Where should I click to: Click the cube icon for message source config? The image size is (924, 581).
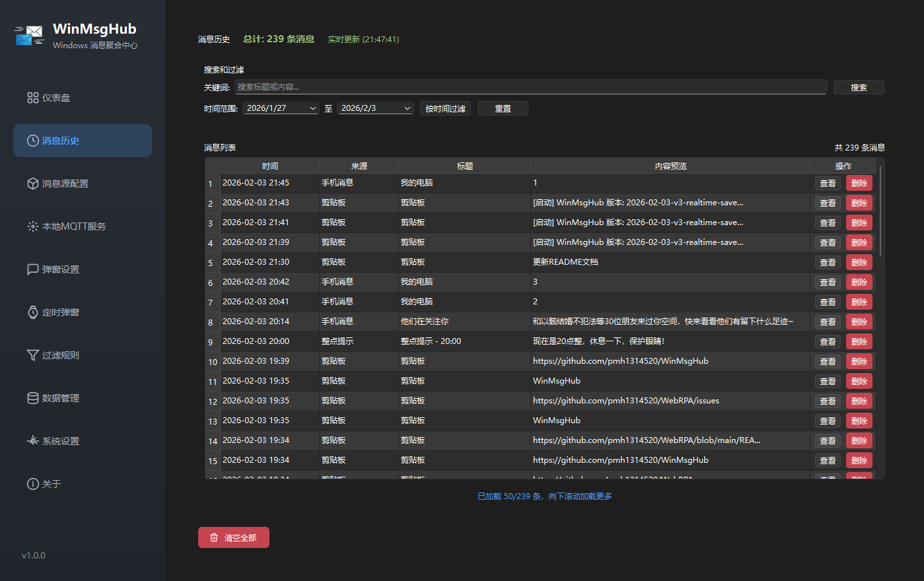point(32,184)
